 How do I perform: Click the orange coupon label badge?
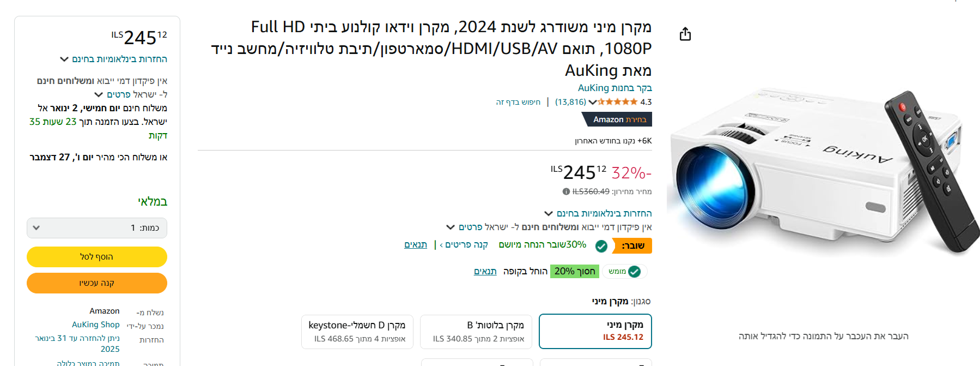632,246
